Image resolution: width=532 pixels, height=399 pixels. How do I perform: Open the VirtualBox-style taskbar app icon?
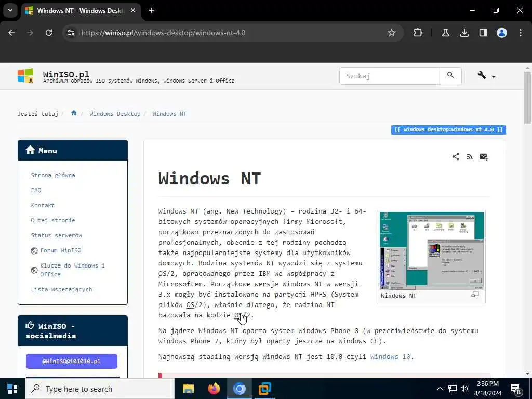coord(264,389)
